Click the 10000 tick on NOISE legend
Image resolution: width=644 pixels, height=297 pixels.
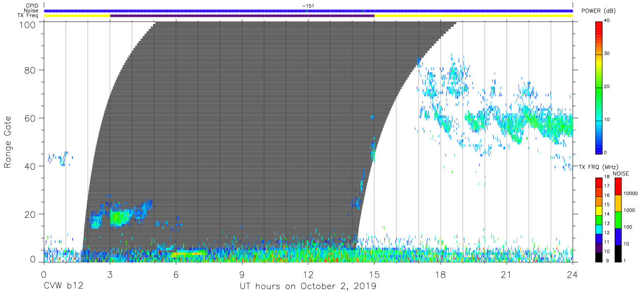[x=630, y=194]
